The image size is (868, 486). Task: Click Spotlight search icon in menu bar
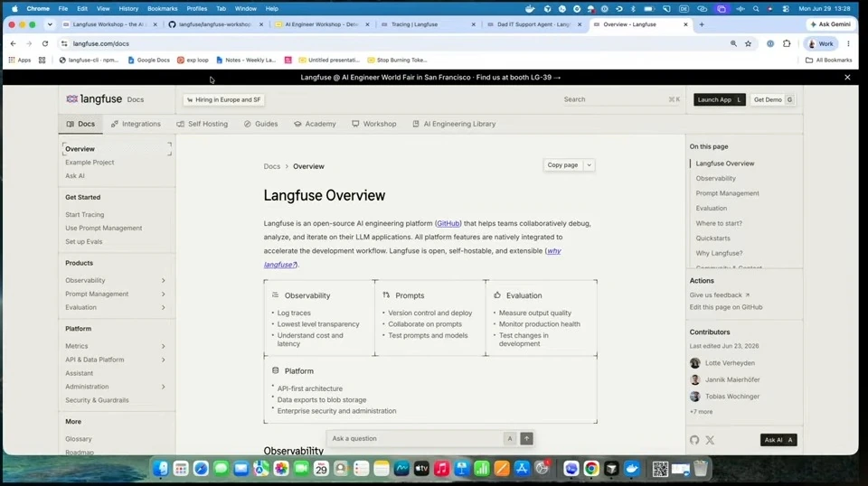pos(756,9)
